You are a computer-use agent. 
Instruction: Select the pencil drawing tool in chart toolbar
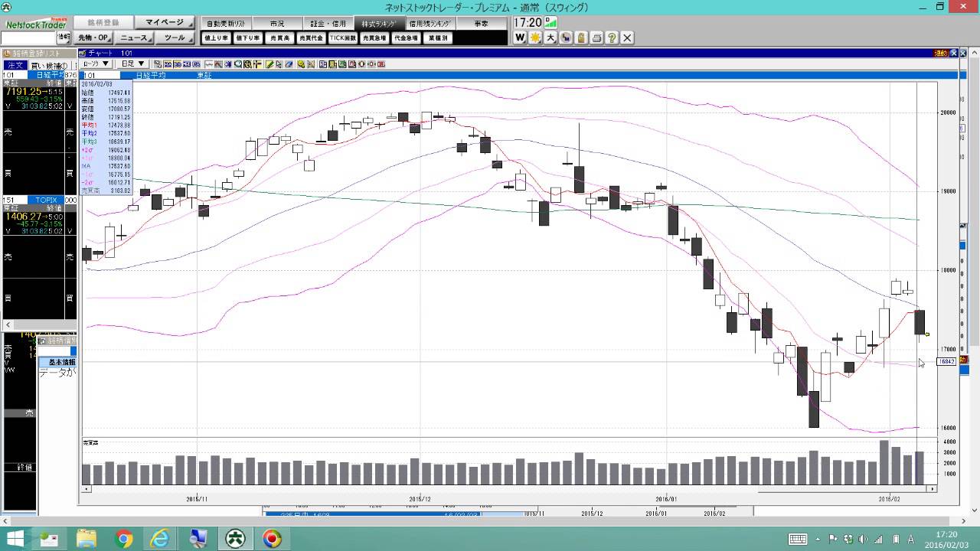[x=269, y=64]
